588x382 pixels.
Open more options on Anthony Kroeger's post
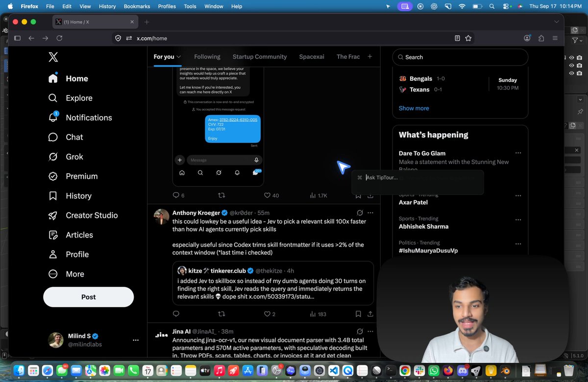(x=370, y=213)
